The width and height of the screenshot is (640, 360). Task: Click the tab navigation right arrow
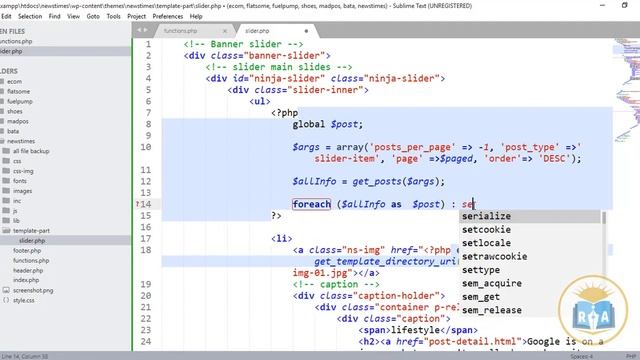click(145, 30)
